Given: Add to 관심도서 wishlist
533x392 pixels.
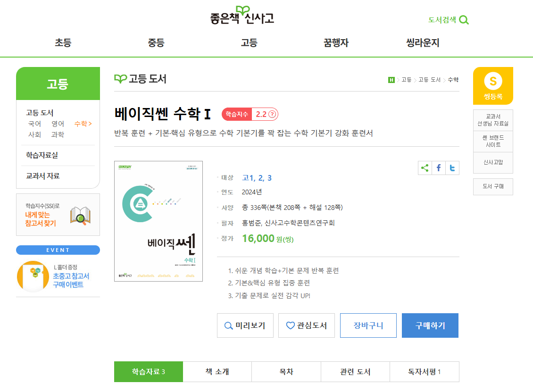Looking at the screenshot, I should pyautogui.click(x=306, y=325).
